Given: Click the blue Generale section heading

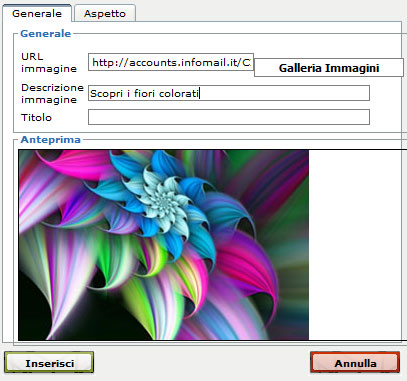Looking at the screenshot, I should (x=46, y=34).
